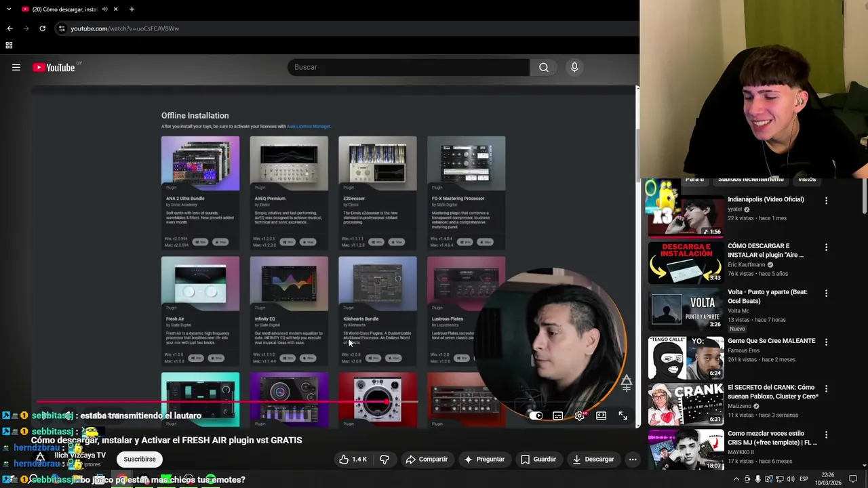Open options for Volta - Punto y aparte
The width and height of the screenshot is (868, 488).
[826, 293]
